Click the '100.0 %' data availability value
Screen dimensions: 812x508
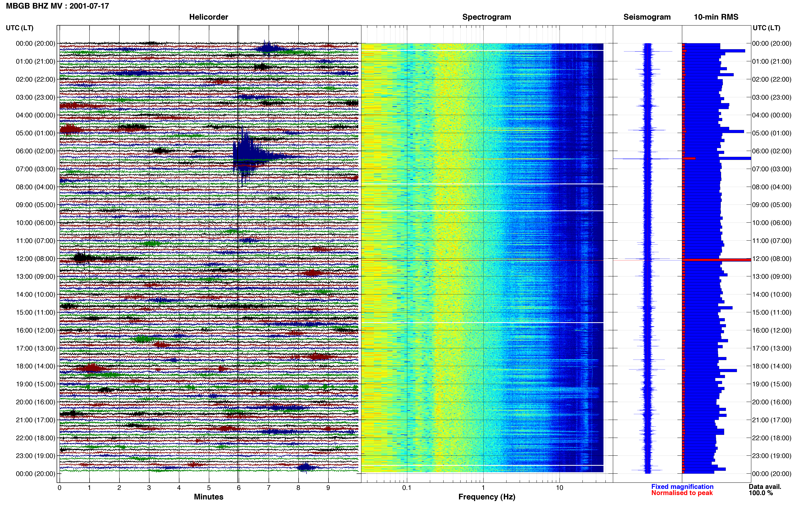761,493
